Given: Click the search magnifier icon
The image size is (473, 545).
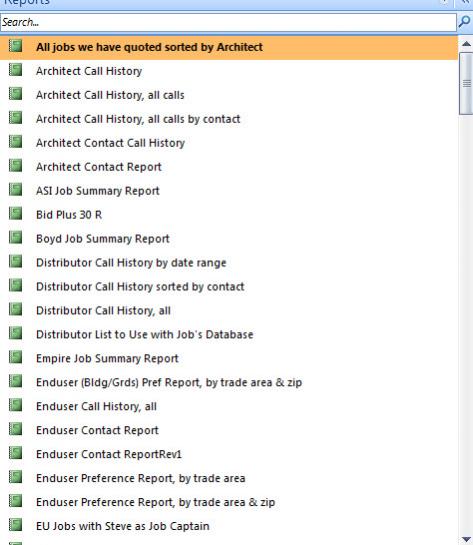Looking at the screenshot, I should [465, 22].
